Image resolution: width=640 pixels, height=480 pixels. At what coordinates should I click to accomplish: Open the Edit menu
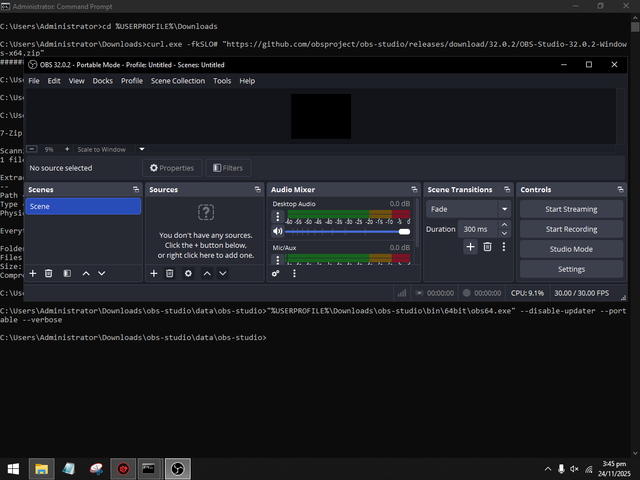click(54, 81)
